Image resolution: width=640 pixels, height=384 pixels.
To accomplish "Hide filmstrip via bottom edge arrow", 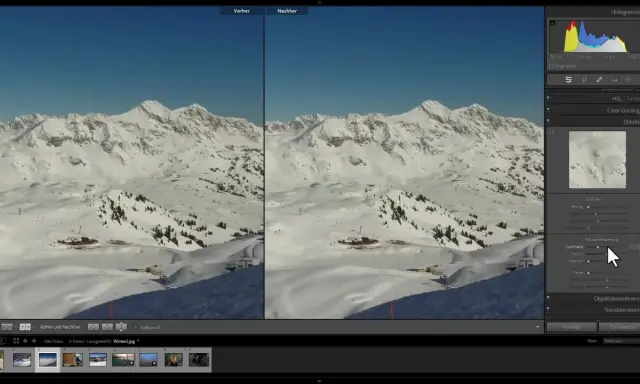I will pos(319,381).
